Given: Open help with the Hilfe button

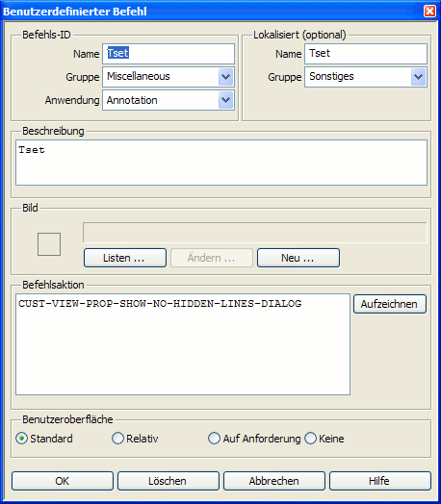Looking at the screenshot, I should coord(380,481).
